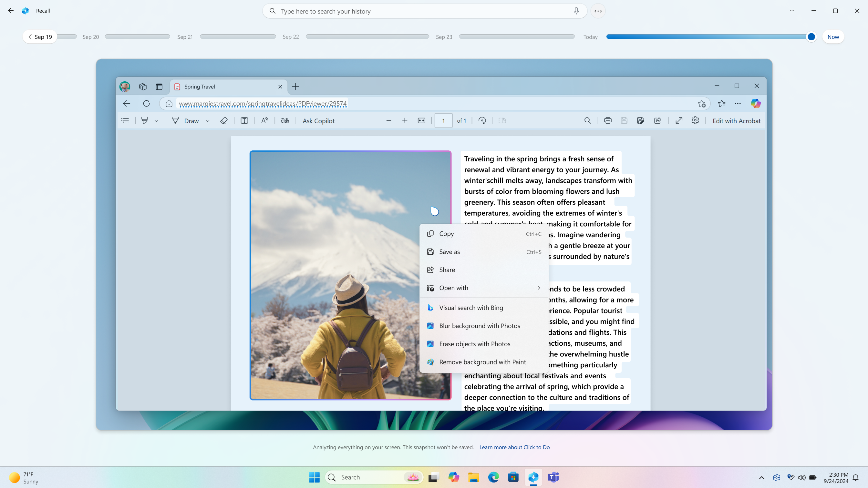This screenshot has height=488, width=868.
Task: Select the Eraser tool in toolbar
Action: (x=223, y=120)
